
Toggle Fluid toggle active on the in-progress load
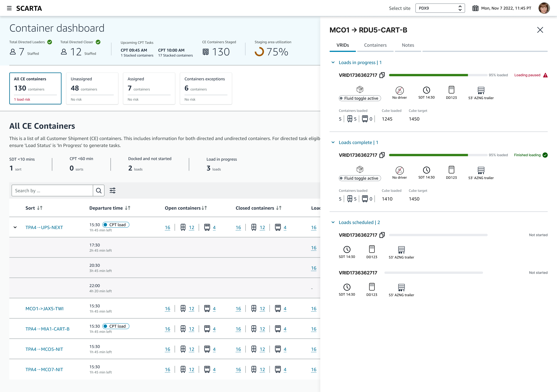click(360, 98)
